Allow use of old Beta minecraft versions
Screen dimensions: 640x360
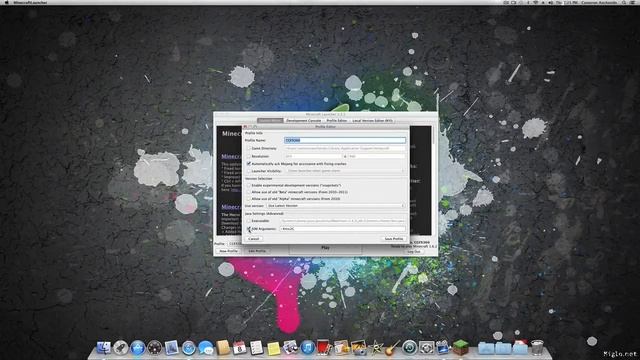[249, 191]
